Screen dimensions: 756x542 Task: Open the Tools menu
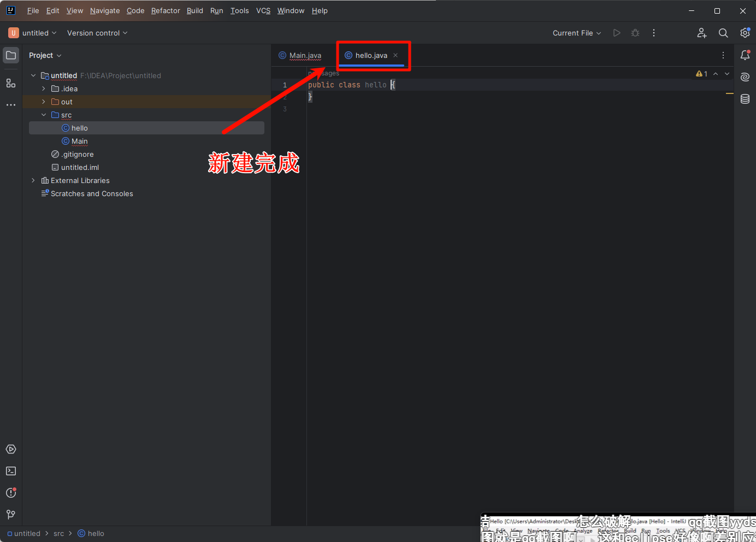click(240, 10)
